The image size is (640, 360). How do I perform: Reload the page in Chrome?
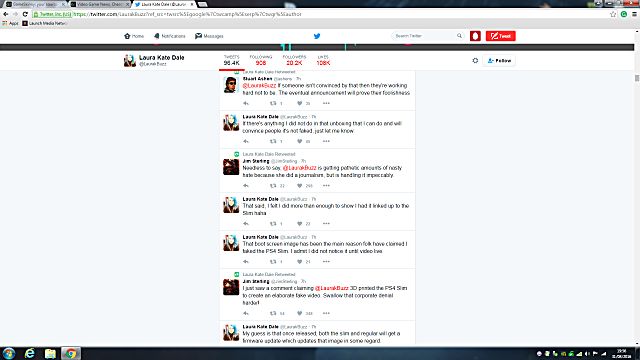tap(25, 14)
